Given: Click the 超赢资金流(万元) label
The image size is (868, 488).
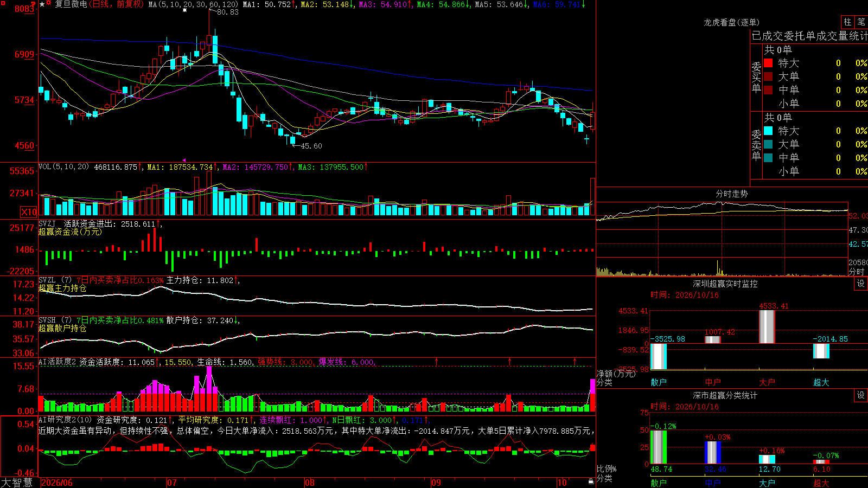Looking at the screenshot, I should click(x=70, y=232).
